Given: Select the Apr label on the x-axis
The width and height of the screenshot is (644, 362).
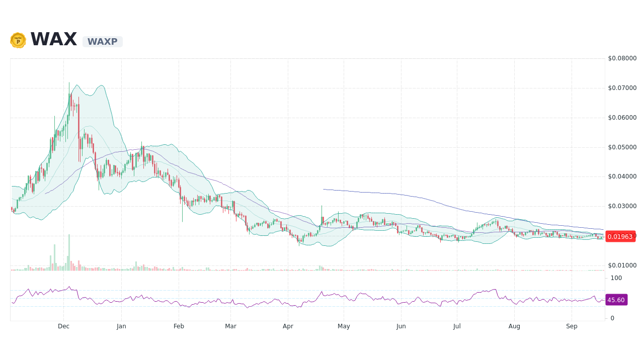Looking at the screenshot, I should (x=288, y=326).
